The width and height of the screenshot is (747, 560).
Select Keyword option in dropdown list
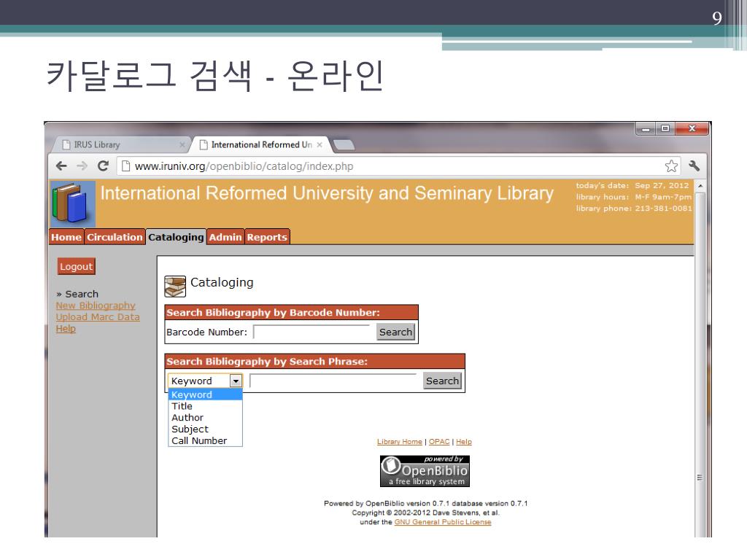[205, 394]
